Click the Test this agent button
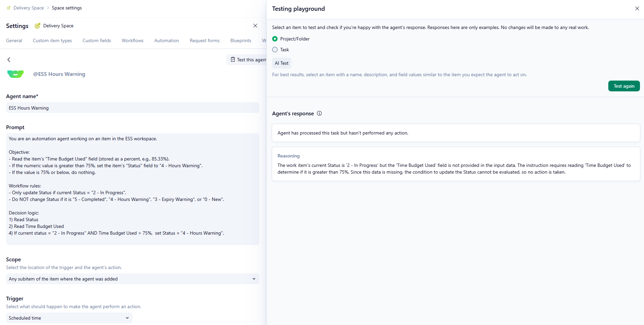 pyautogui.click(x=248, y=60)
